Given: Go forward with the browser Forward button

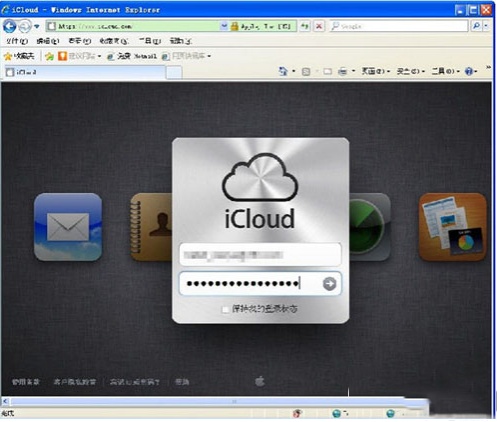Looking at the screenshot, I should point(24,26).
